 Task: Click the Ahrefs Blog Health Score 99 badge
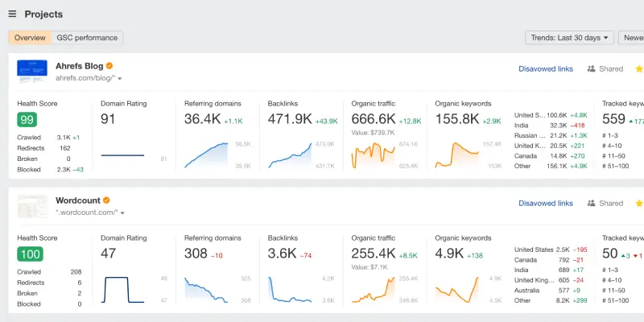[27, 119]
